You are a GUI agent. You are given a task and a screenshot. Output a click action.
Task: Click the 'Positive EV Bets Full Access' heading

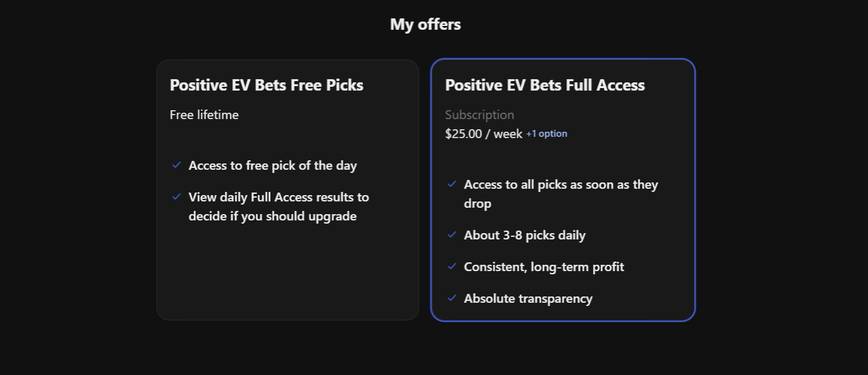545,85
